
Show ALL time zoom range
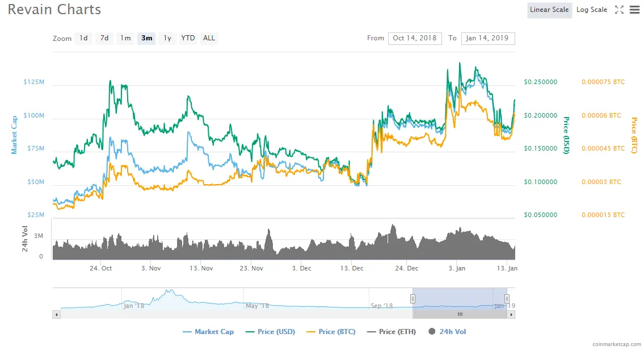[209, 38]
